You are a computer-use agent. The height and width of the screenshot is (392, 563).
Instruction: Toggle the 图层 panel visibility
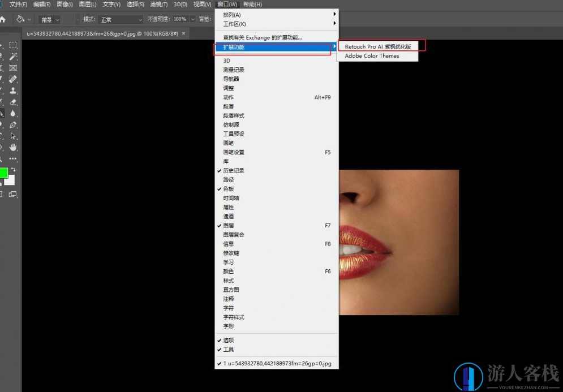(229, 225)
